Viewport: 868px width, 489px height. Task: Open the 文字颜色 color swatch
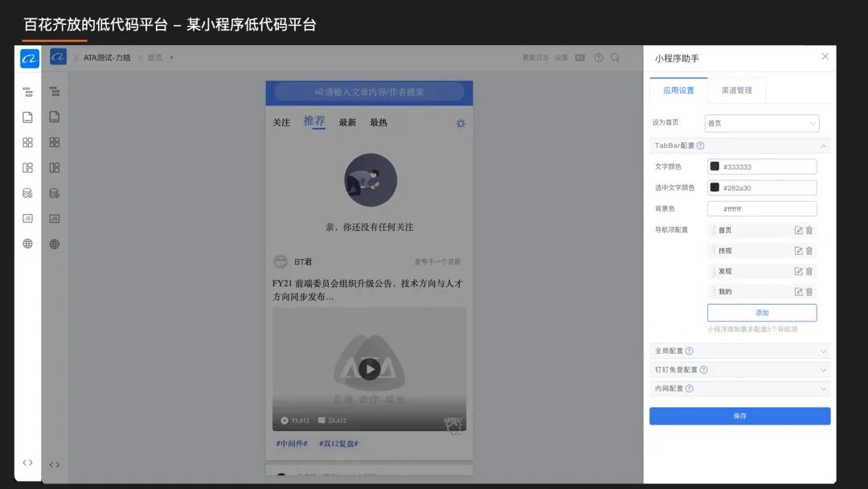714,166
